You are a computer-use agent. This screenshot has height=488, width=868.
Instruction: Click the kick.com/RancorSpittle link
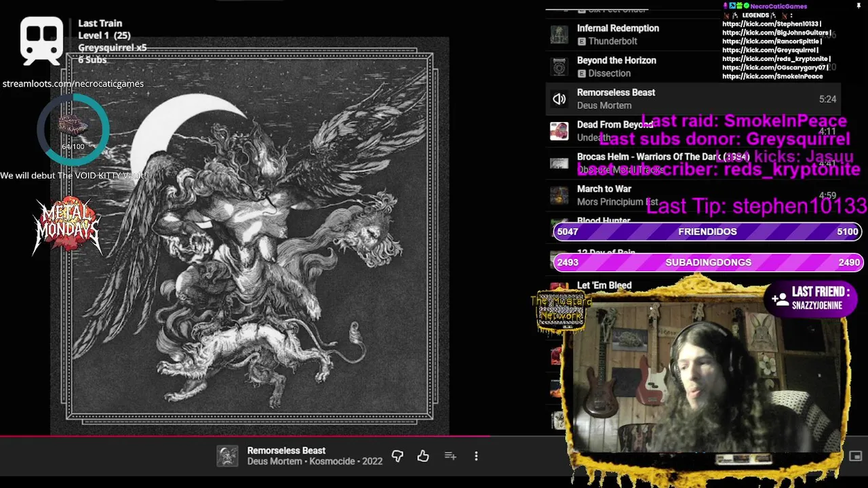click(x=770, y=41)
